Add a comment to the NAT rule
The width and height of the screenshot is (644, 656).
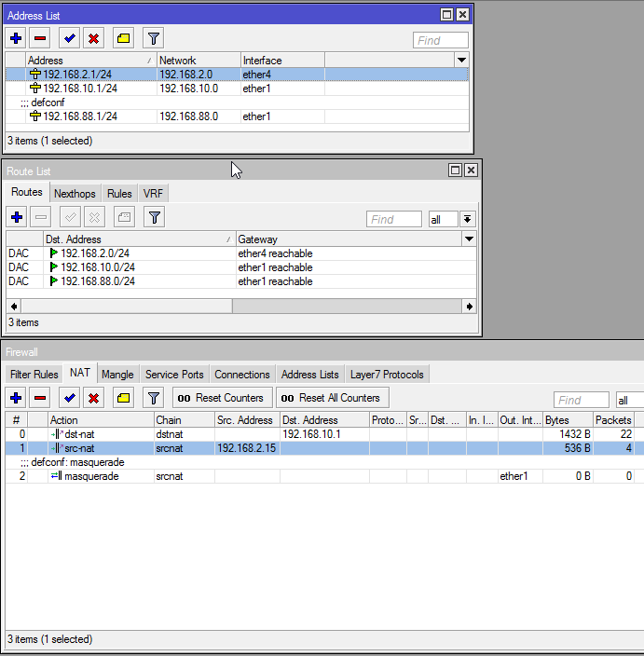pos(123,398)
